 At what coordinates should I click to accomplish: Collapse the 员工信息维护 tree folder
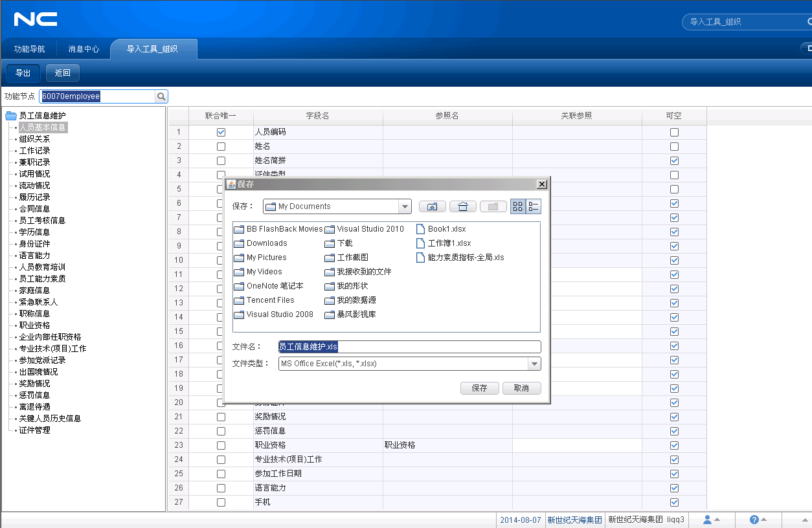10,116
